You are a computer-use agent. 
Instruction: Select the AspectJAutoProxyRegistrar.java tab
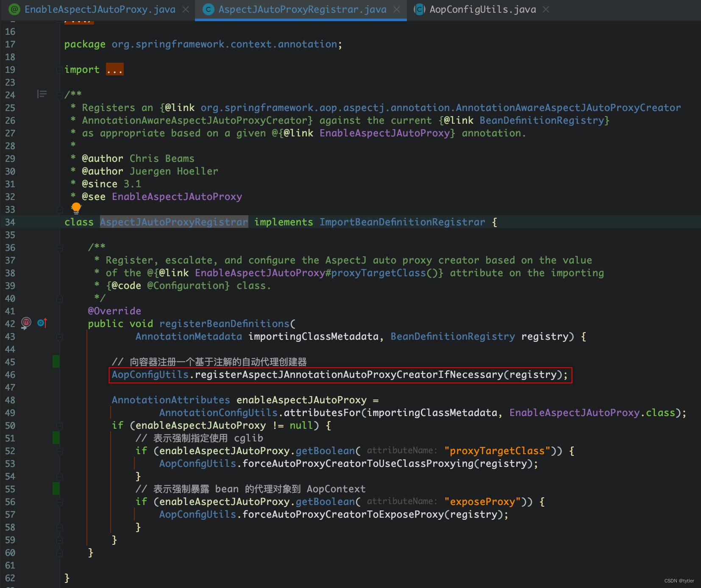302,9
